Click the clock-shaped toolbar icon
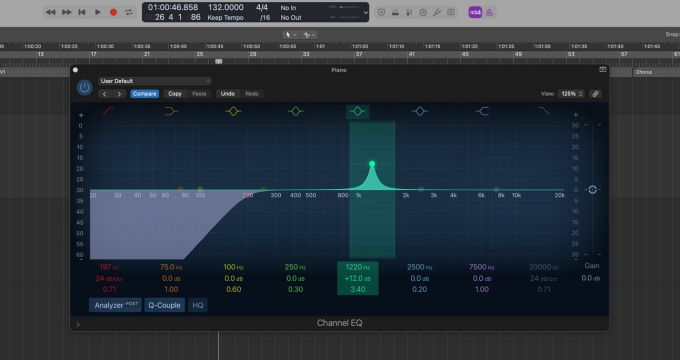 click(423, 12)
